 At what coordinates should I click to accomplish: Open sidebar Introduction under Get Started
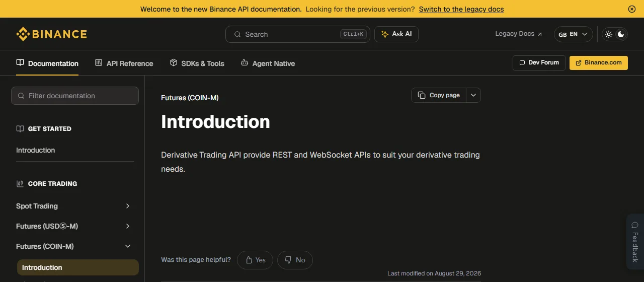click(36, 150)
